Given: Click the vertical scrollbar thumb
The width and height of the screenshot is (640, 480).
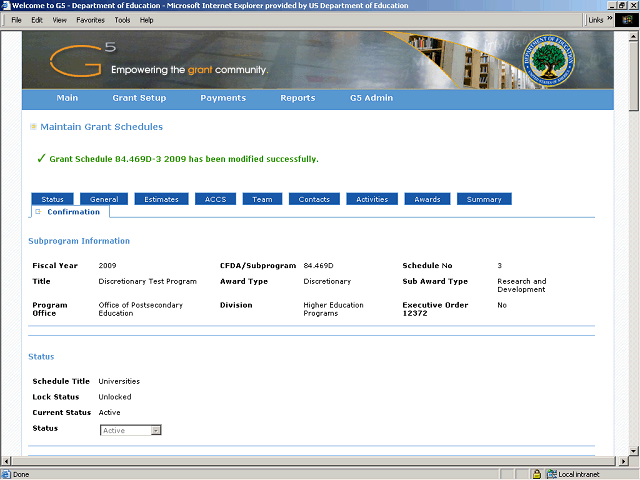Looking at the screenshot, I should pos(633,76).
